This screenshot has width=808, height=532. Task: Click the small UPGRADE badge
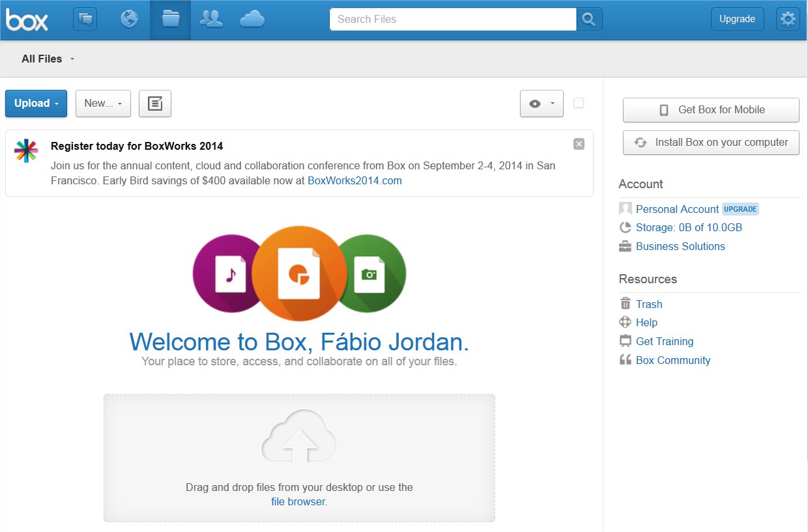pyautogui.click(x=740, y=209)
